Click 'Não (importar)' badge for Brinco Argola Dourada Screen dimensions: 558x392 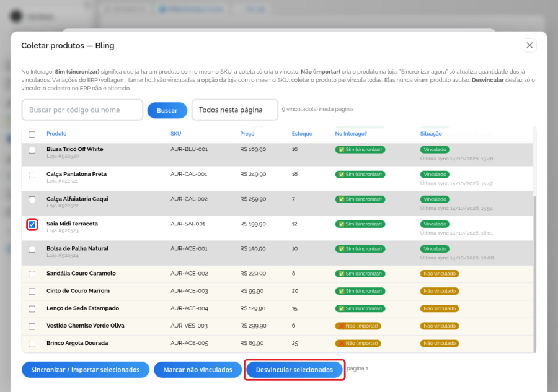coord(358,343)
